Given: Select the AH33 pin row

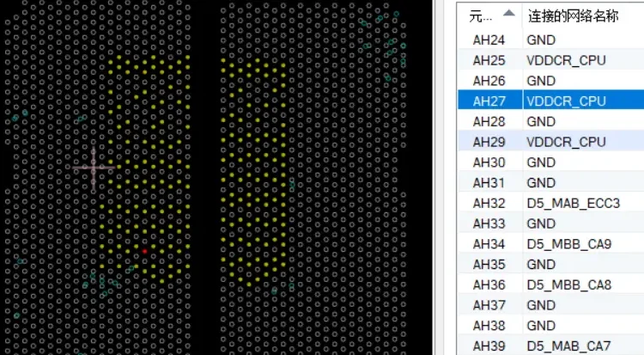Looking at the screenshot, I should click(550, 223).
